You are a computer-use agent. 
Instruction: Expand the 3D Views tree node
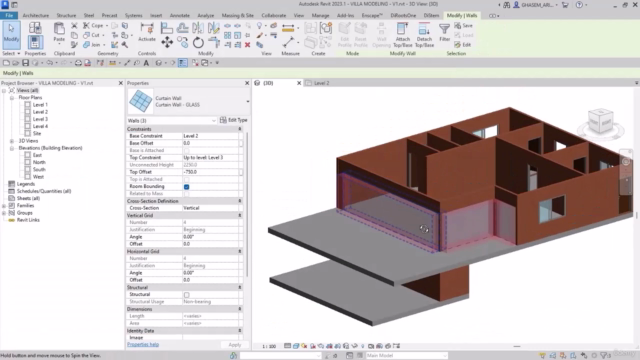[12, 141]
